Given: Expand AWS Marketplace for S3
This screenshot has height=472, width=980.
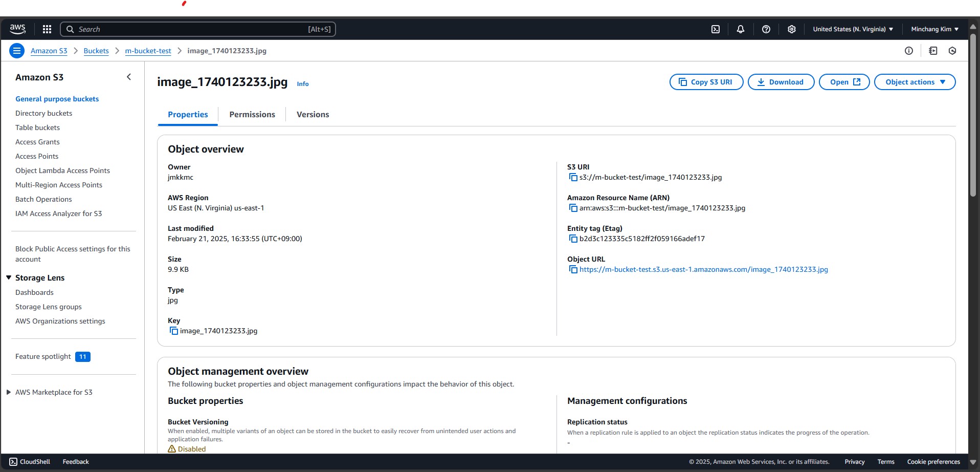Looking at the screenshot, I should (9, 392).
